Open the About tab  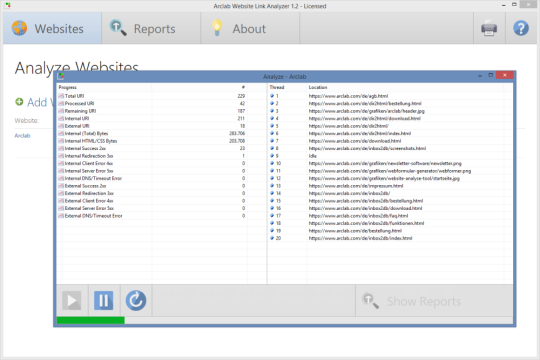click(x=250, y=28)
